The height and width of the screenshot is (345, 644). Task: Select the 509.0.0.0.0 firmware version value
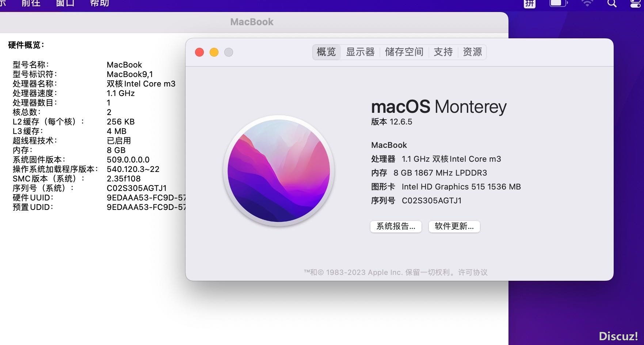tap(128, 160)
